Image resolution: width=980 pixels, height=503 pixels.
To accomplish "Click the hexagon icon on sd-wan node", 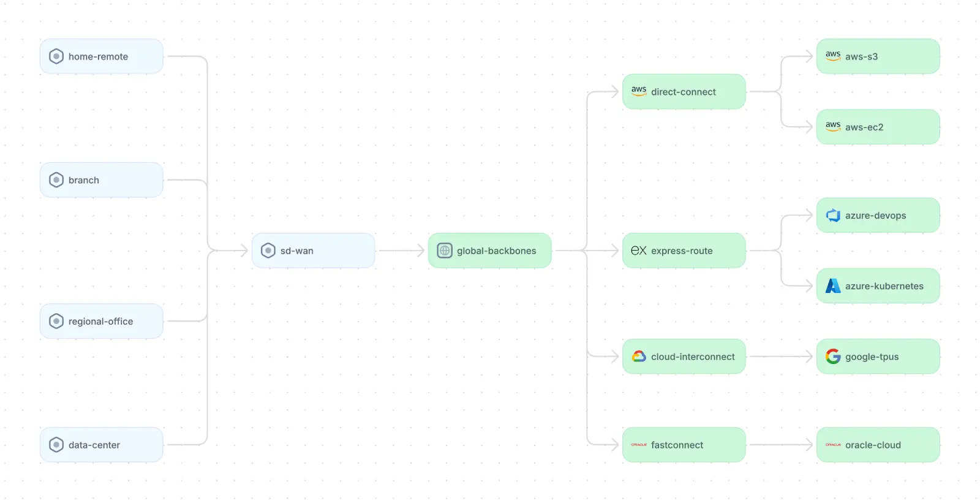I will tap(268, 251).
